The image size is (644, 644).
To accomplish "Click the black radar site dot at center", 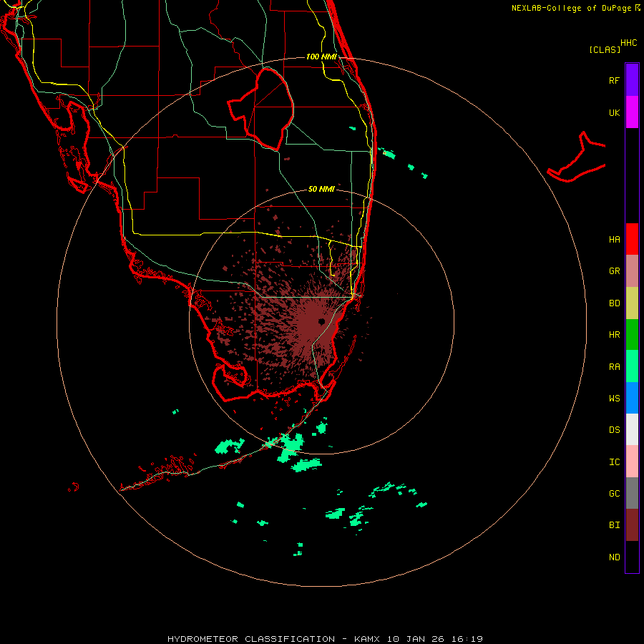I will (321, 321).
